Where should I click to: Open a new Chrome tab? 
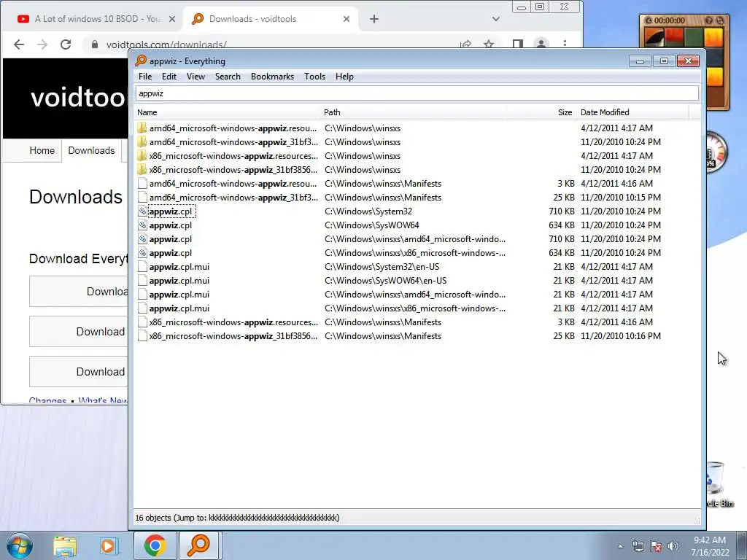[x=374, y=19]
